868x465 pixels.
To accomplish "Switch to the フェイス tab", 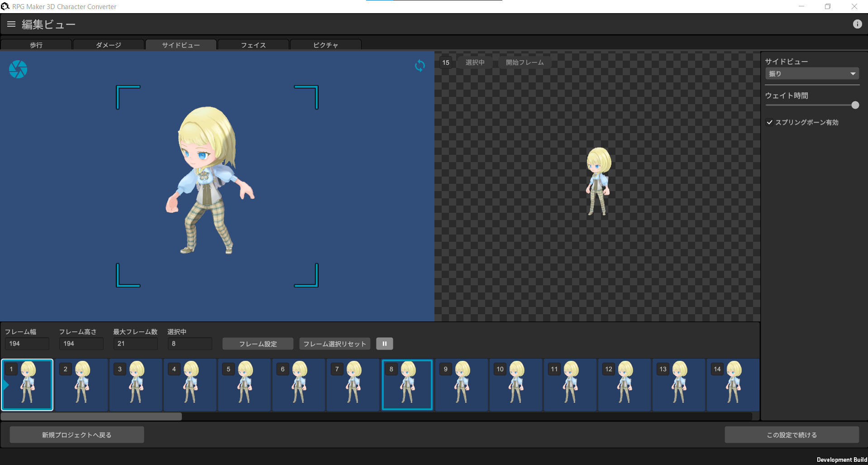I will (x=253, y=45).
